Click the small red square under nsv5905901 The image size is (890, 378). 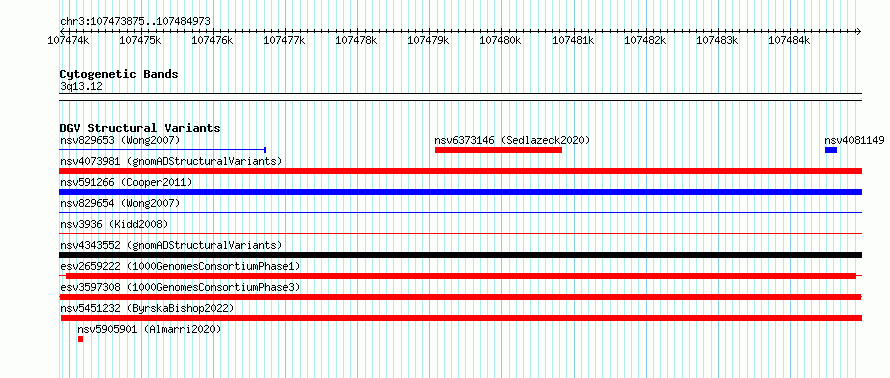(81, 339)
